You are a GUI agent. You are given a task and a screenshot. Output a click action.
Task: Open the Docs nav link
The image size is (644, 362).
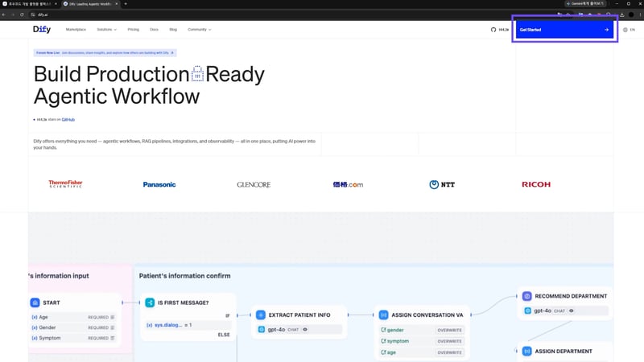[154, 30]
